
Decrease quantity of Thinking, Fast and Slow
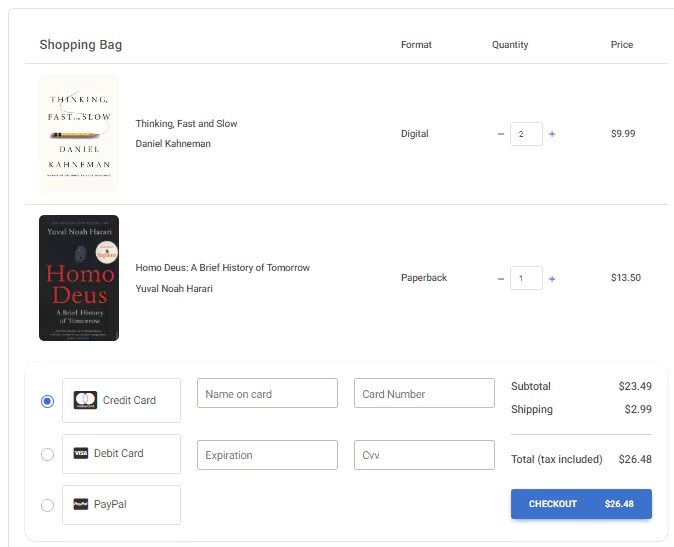click(x=501, y=134)
